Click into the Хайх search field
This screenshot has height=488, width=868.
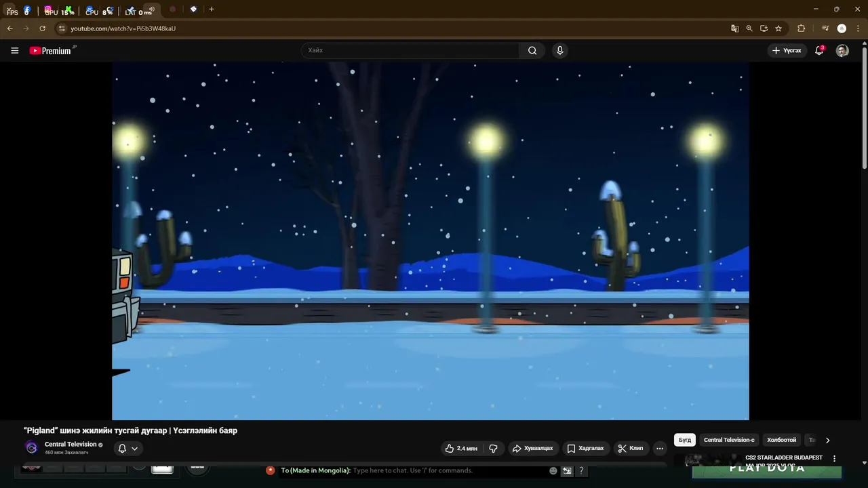(x=411, y=50)
